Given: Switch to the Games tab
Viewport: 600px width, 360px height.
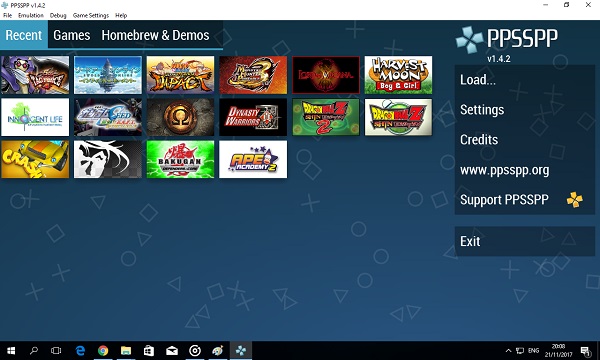Looking at the screenshot, I should coord(72,35).
